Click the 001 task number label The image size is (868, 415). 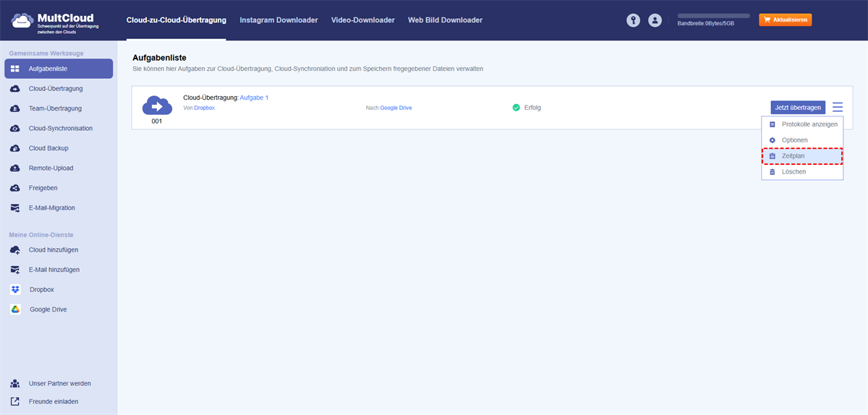[x=157, y=121]
